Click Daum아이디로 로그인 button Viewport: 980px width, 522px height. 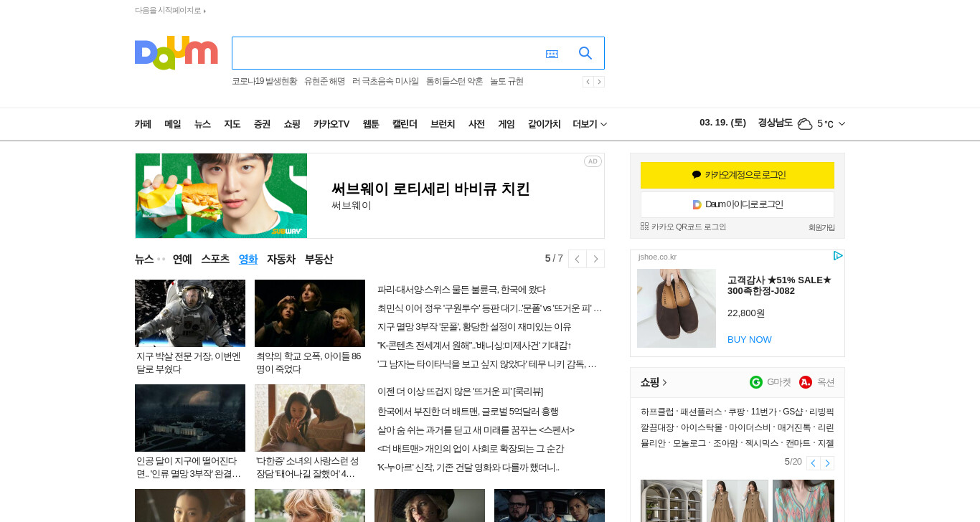[x=738, y=204]
